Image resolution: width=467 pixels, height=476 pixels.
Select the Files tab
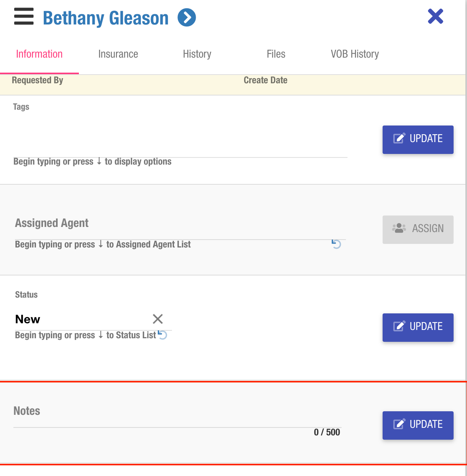click(276, 54)
